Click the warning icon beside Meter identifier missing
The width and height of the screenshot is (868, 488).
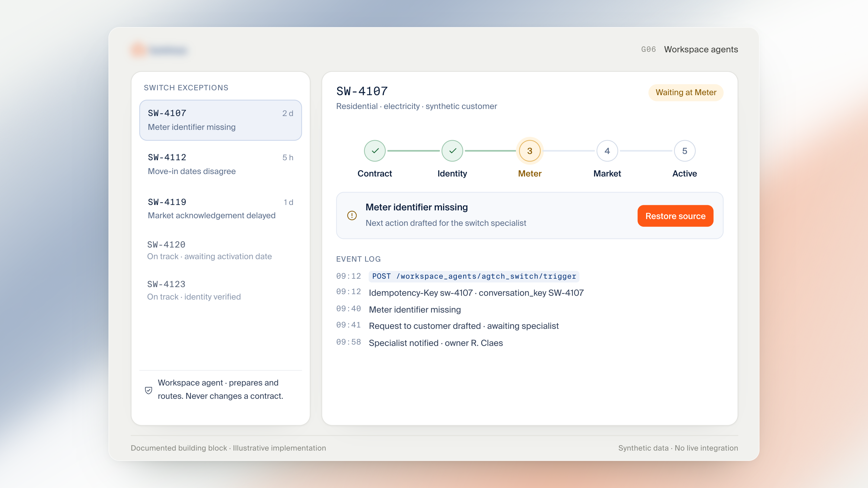(352, 216)
